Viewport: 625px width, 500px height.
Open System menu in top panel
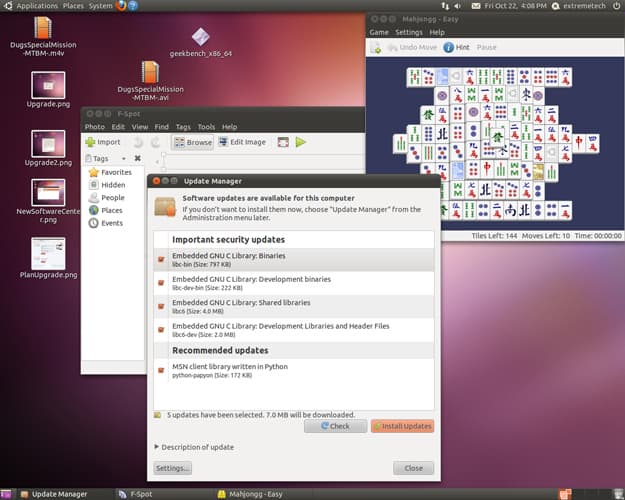tap(100, 6)
